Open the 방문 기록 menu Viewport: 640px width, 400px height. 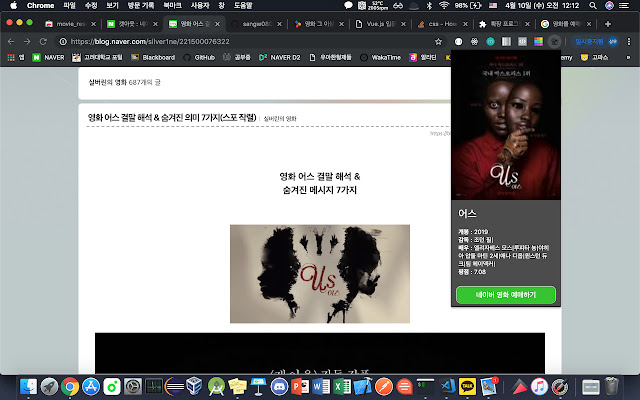(x=141, y=5)
